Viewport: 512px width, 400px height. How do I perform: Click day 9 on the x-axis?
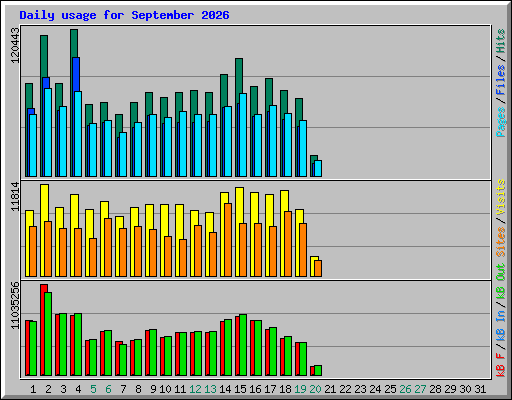[x=153, y=389]
